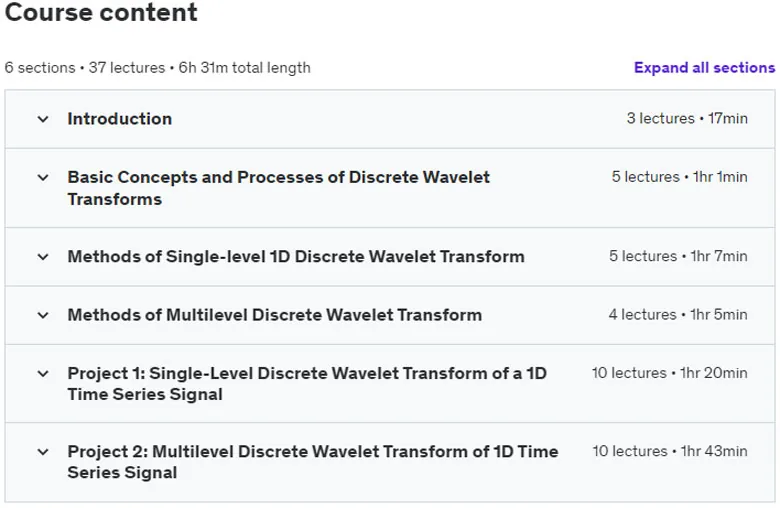Select Methods of Multilevel Discrete Wavelet Transform
780x508 pixels.
(x=275, y=315)
